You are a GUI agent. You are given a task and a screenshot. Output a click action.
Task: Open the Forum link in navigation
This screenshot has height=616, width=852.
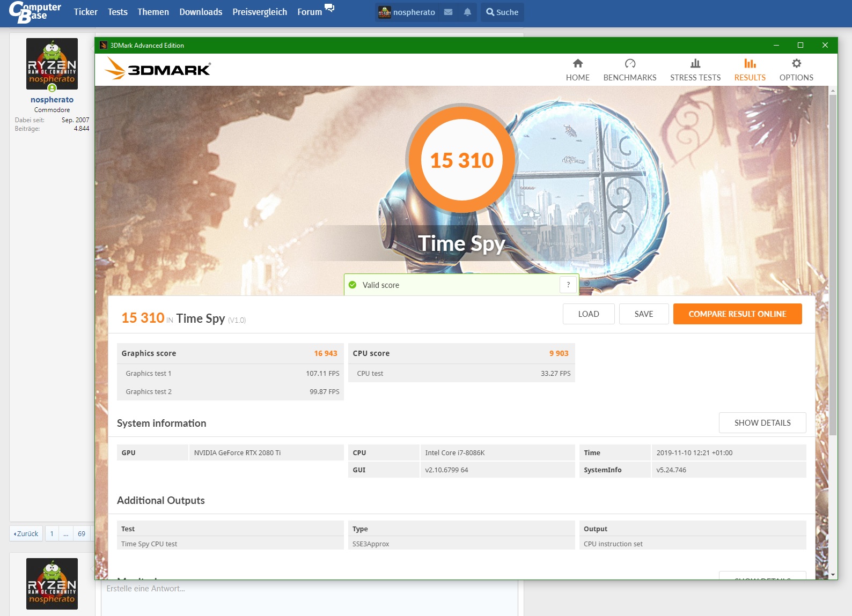(310, 12)
